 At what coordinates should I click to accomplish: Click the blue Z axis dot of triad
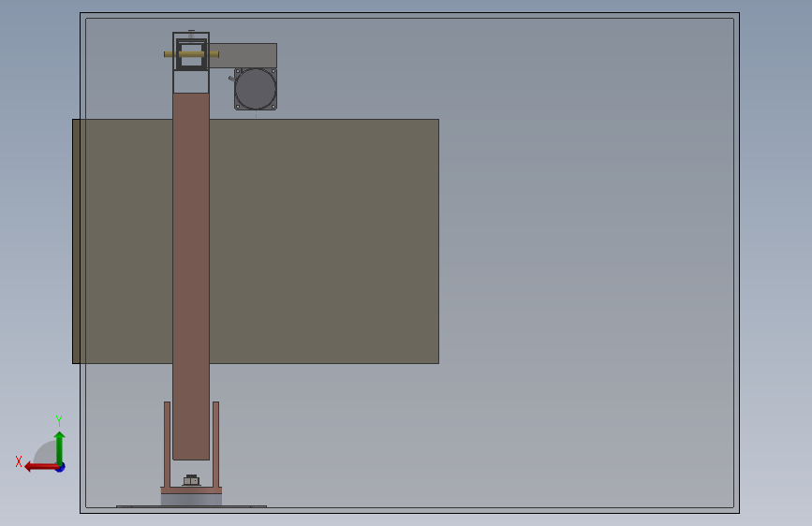pyautogui.click(x=61, y=468)
